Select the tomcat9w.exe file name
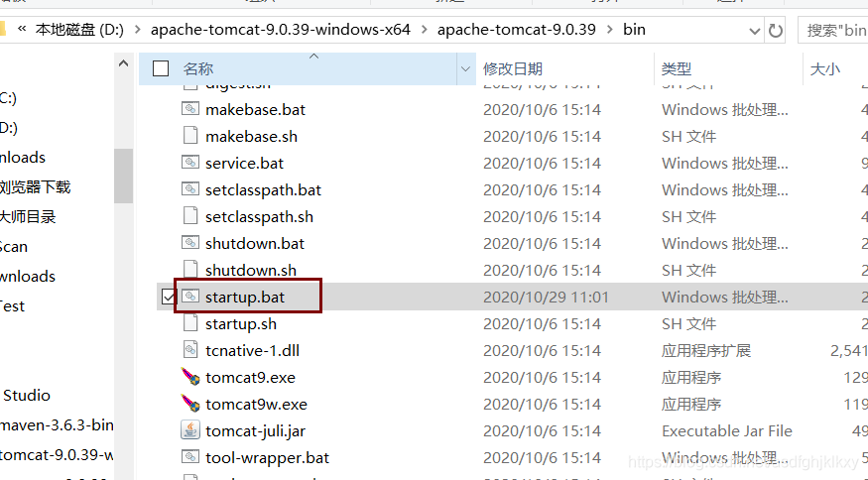Viewport: 868px width, 480px height. [x=256, y=405]
